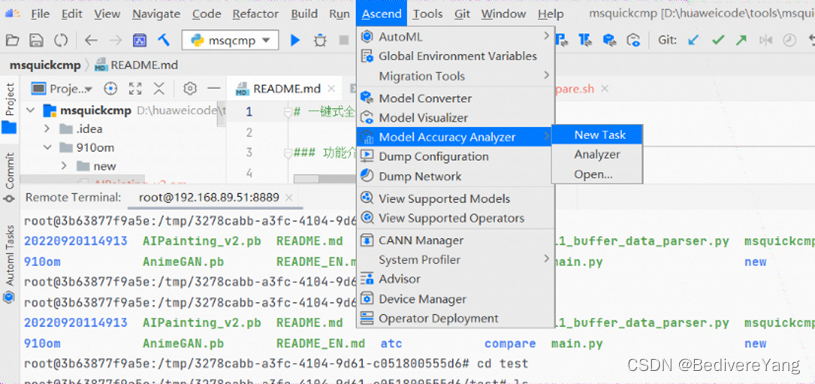Open Project panel gear settings
This screenshot has width=815, height=384.
pyautogui.click(x=190, y=89)
